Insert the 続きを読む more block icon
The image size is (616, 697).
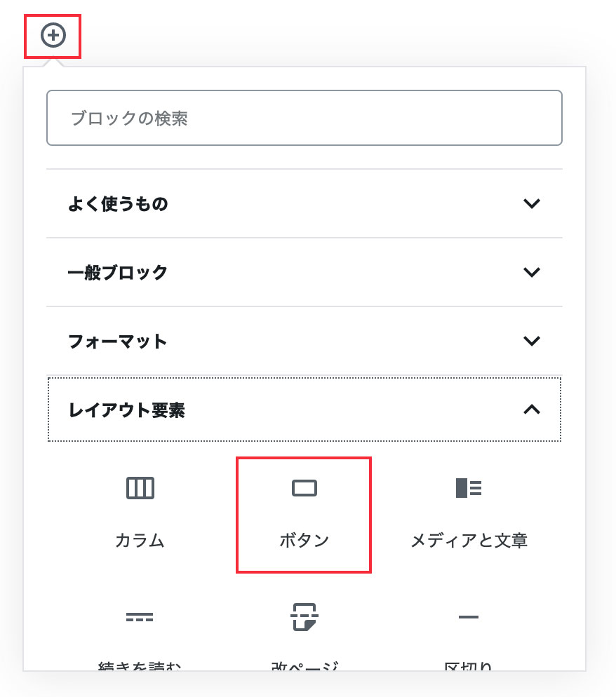(x=140, y=616)
